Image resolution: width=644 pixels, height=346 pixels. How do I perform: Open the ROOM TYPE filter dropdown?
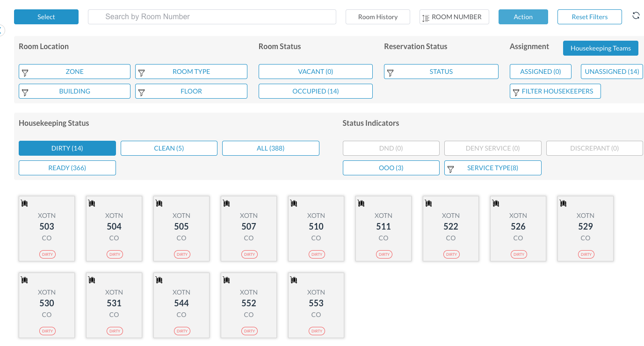point(191,72)
